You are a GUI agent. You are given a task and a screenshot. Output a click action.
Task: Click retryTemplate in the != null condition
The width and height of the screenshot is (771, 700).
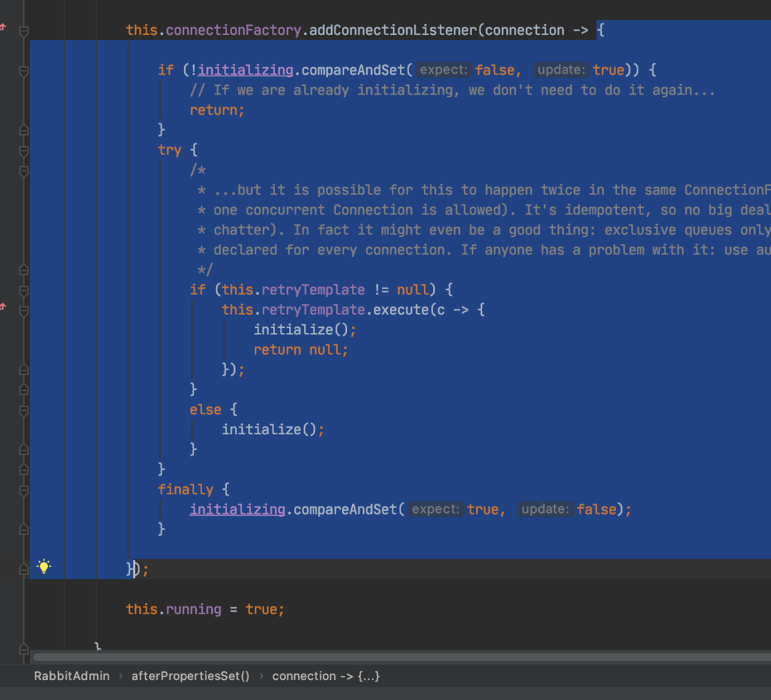[313, 290]
